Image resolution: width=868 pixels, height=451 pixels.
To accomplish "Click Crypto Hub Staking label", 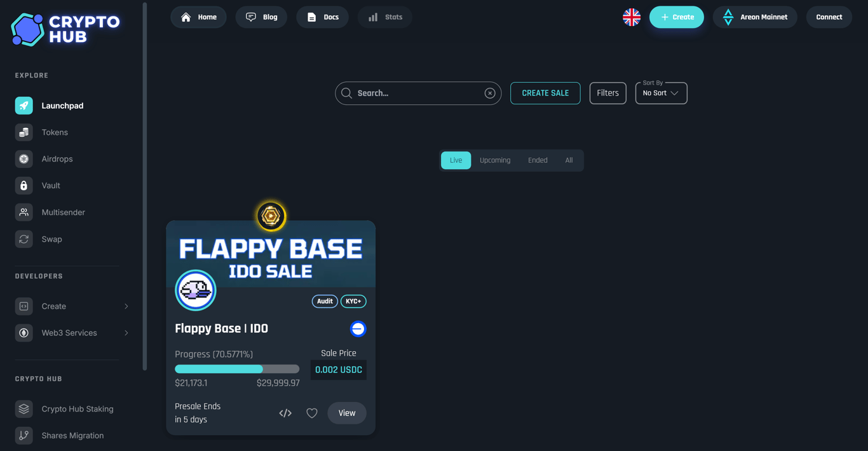I will point(78,409).
